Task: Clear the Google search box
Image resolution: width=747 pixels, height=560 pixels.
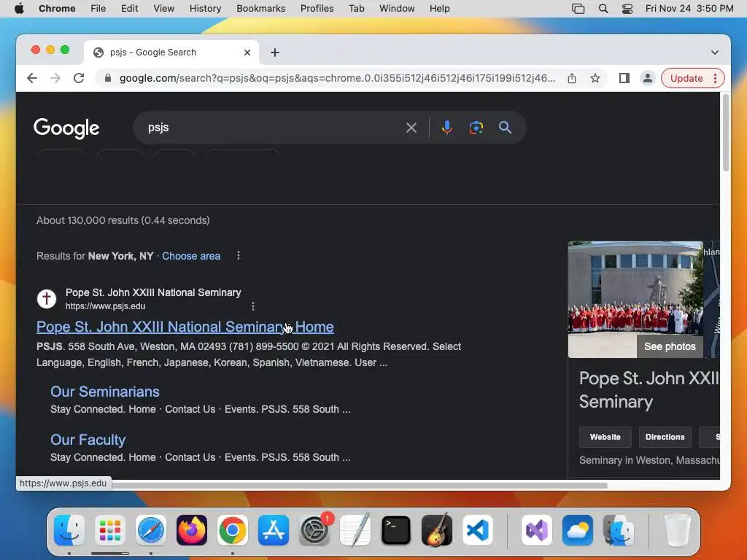Action: click(411, 128)
